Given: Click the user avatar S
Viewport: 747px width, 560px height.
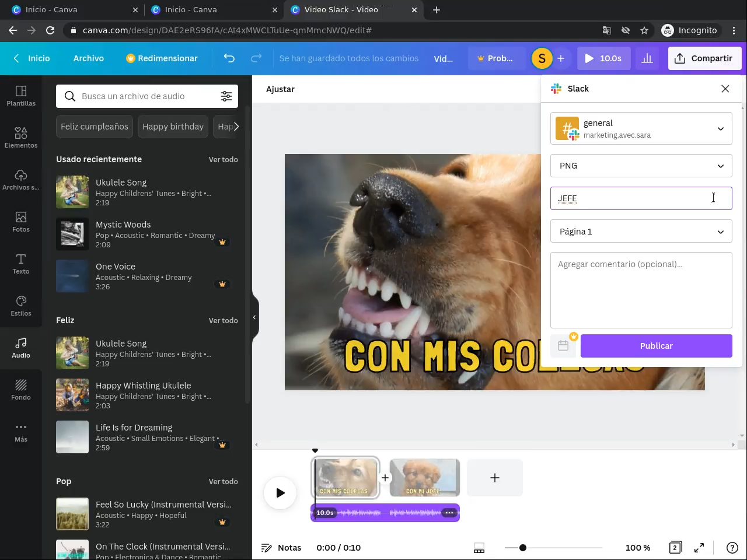Looking at the screenshot, I should pyautogui.click(x=542, y=58).
